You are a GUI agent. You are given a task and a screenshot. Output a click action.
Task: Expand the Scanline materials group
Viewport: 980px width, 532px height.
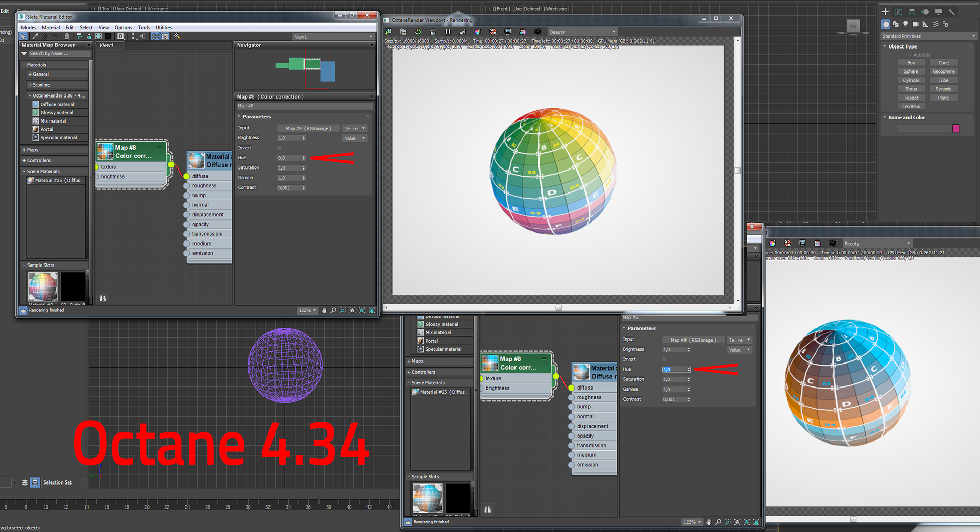57,85
